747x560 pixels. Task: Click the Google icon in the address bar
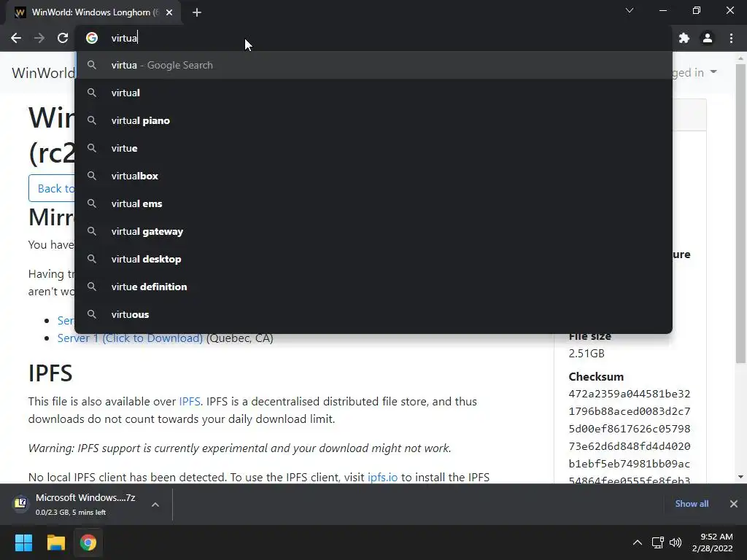pos(92,38)
